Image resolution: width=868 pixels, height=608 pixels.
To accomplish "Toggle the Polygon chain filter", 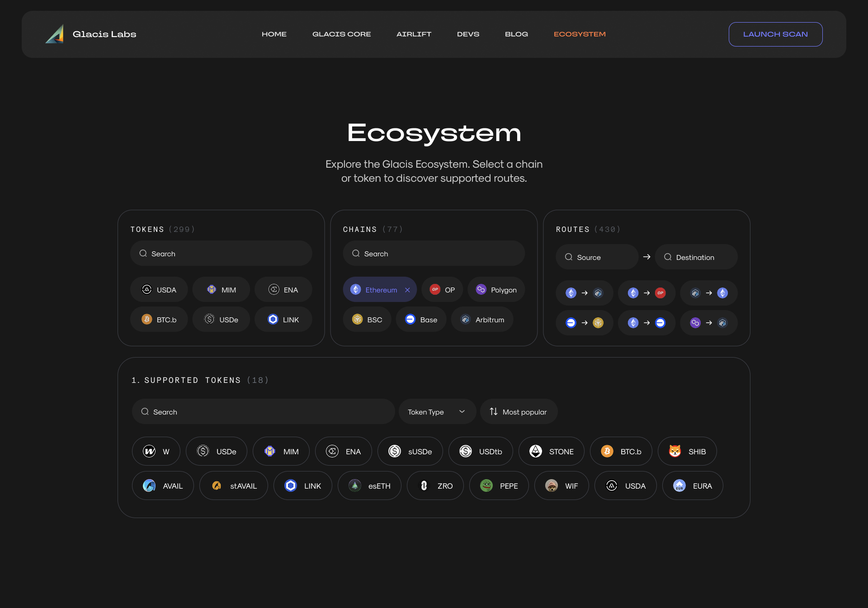I will pyautogui.click(x=496, y=290).
